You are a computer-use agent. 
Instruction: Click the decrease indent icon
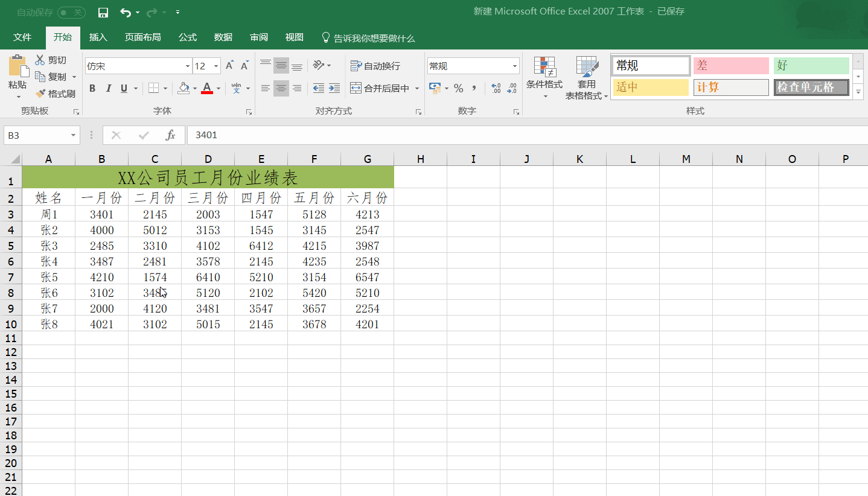pyautogui.click(x=319, y=88)
